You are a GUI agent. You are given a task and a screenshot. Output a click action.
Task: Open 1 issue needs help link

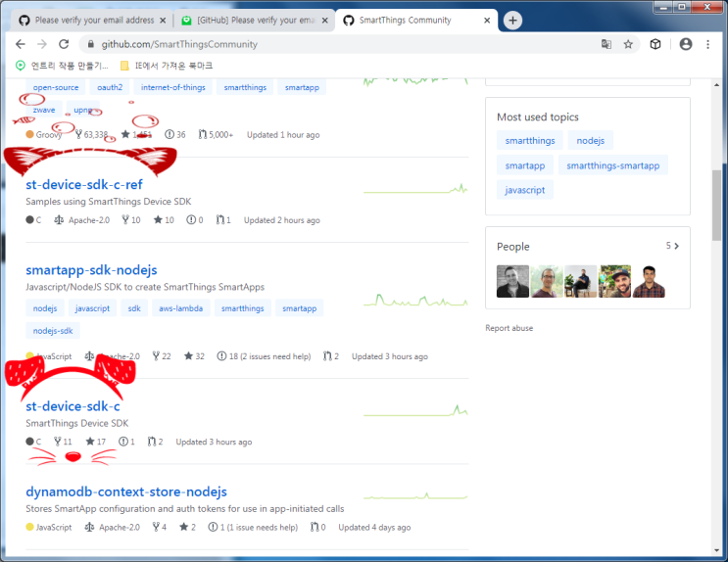[253, 527]
